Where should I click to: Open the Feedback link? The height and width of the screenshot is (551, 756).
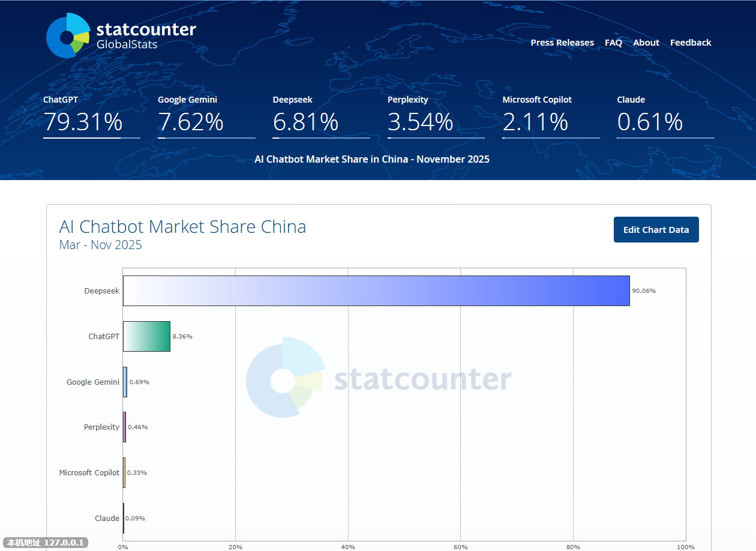tap(690, 43)
